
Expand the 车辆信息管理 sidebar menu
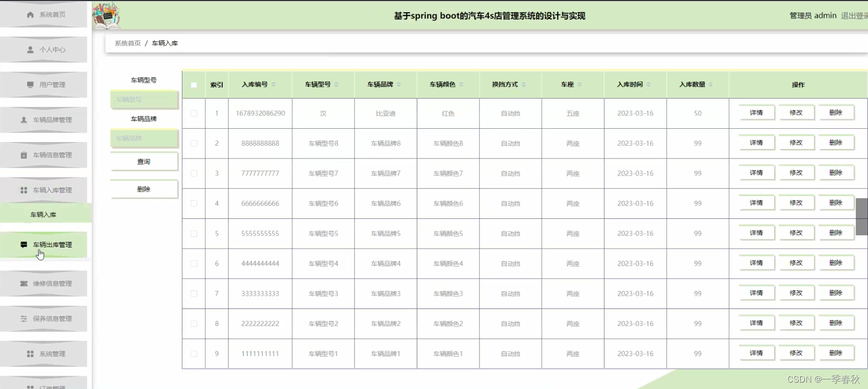click(43, 155)
